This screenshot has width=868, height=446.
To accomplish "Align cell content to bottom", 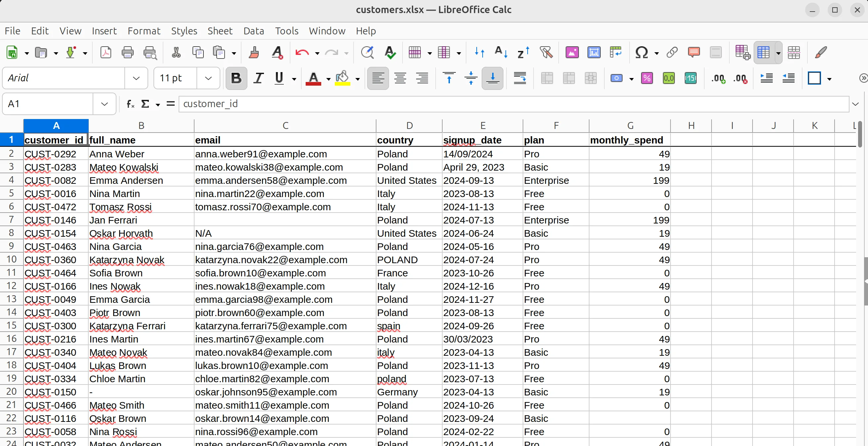I will pos(492,78).
